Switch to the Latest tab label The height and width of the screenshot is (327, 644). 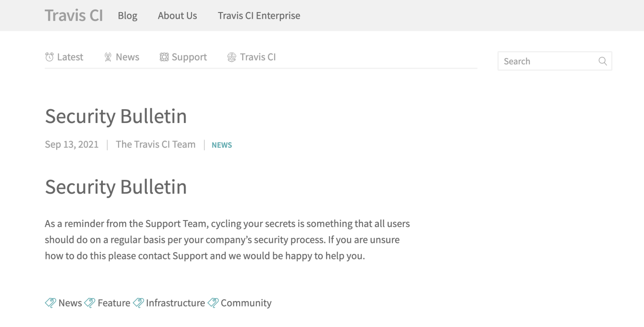(70, 57)
